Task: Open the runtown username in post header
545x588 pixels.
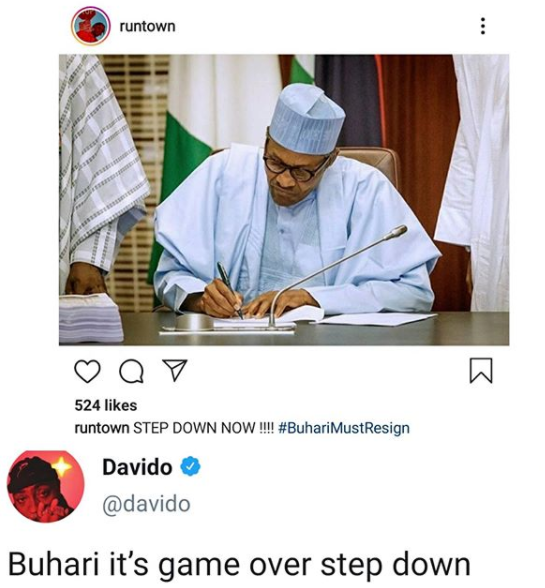Action: 147,26
